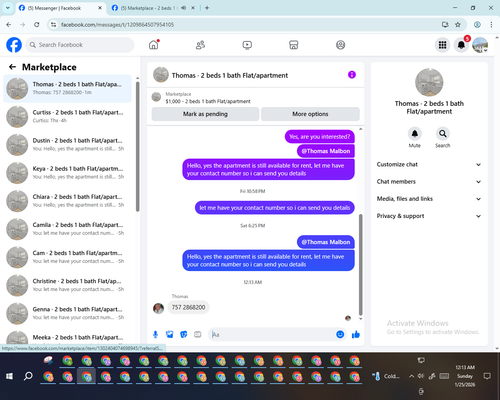The image size is (500, 400).
Task: Select the active Thomas conversation row
Action: pos(67,88)
